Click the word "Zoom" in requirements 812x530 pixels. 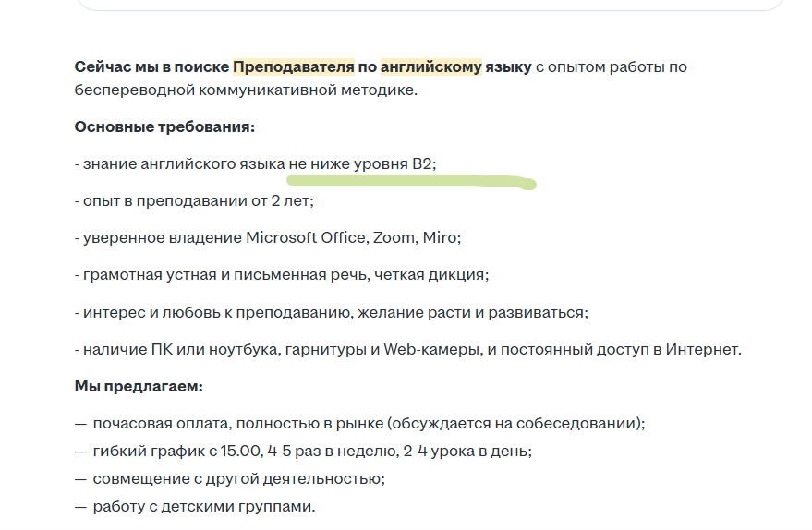point(394,237)
